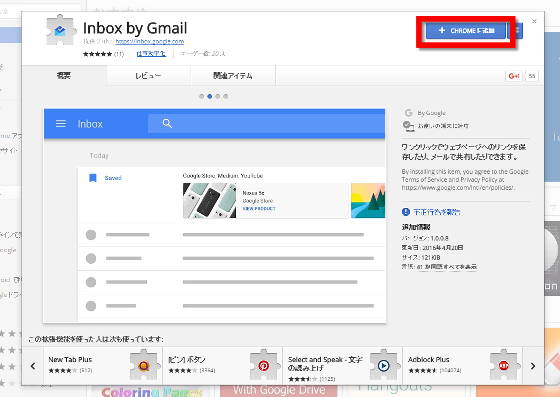Screen dimensions: 560x397
Task: Open the New Tab Plus extension card
Action: [x=103, y=366]
